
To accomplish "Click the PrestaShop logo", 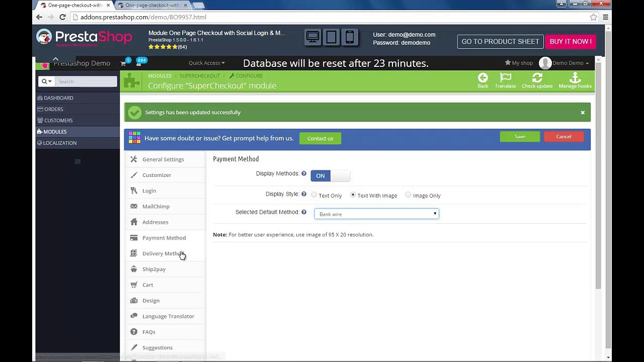I will point(84,38).
